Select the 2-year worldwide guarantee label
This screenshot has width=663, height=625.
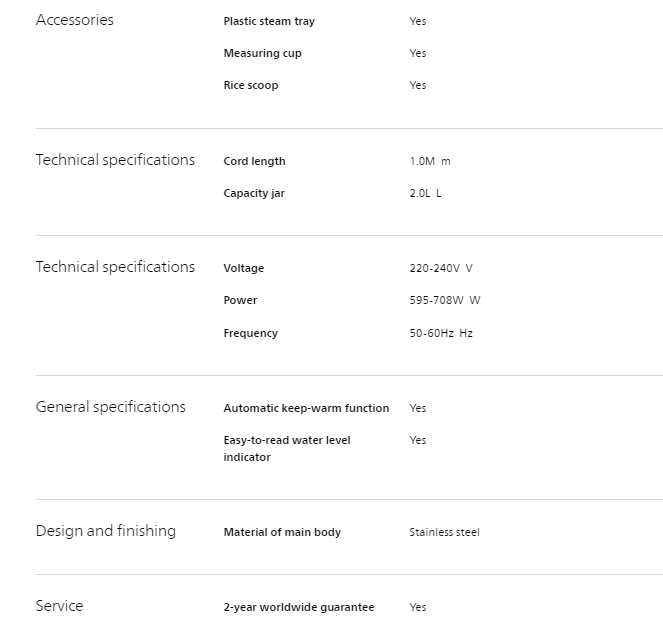(x=299, y=607)
